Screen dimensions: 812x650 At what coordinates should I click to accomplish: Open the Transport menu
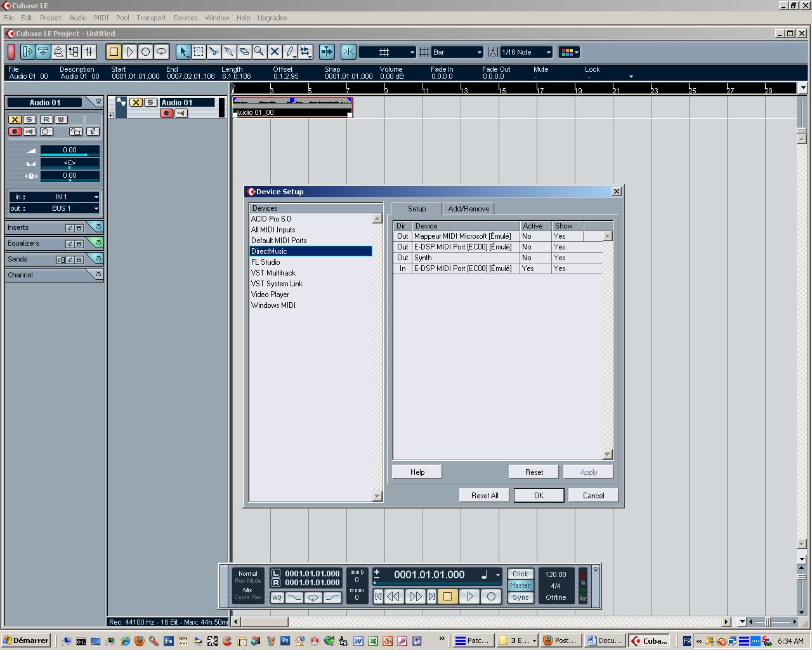[x=152, y=18]
